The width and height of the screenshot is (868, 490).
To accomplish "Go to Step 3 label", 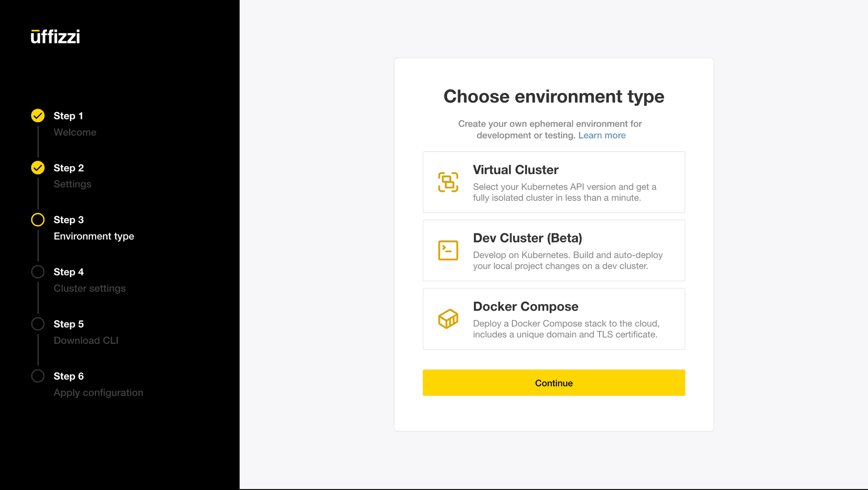I will click(69, 220).
